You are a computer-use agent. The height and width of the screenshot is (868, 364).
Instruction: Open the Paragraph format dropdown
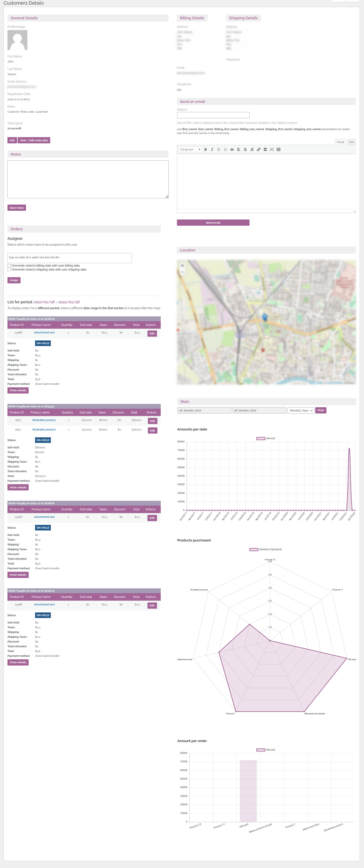point(190,150)
